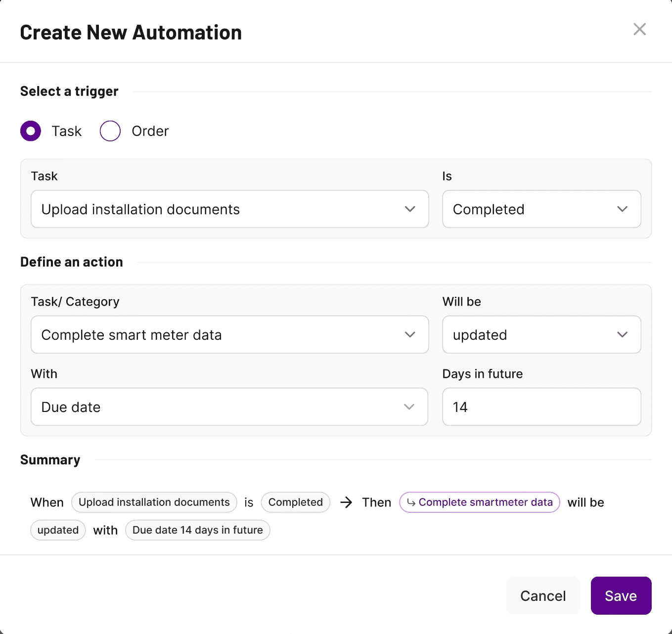Click the Upload installation documents summary chip

[154, 502]
